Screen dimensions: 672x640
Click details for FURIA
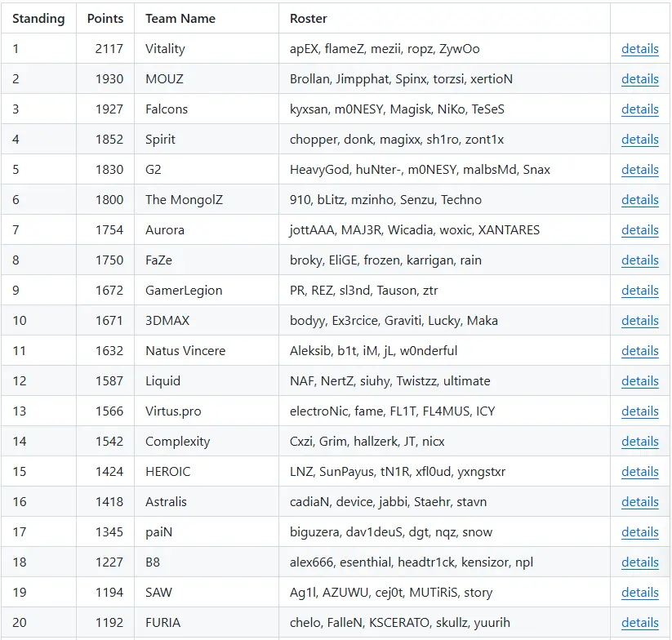point(639,623)
